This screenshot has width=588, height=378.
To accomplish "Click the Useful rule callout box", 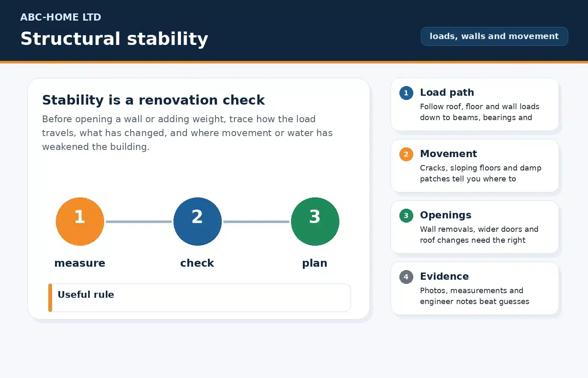I will 199,298.
